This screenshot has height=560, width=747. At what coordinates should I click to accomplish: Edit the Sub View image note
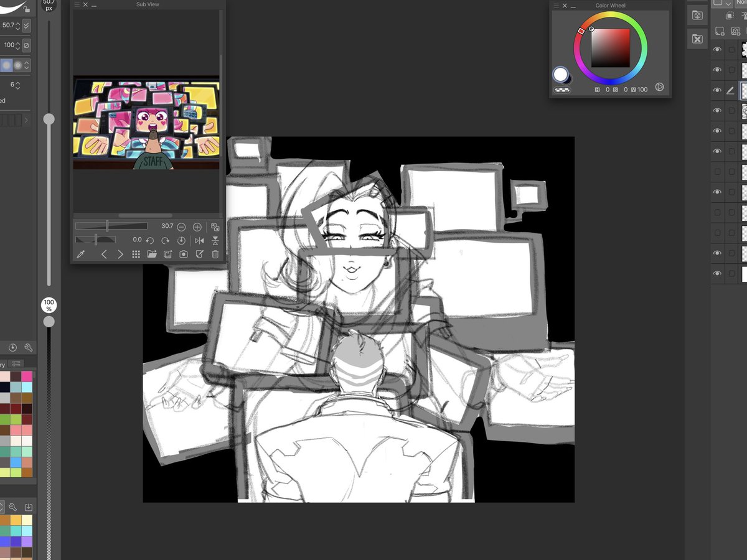(199, 254)
